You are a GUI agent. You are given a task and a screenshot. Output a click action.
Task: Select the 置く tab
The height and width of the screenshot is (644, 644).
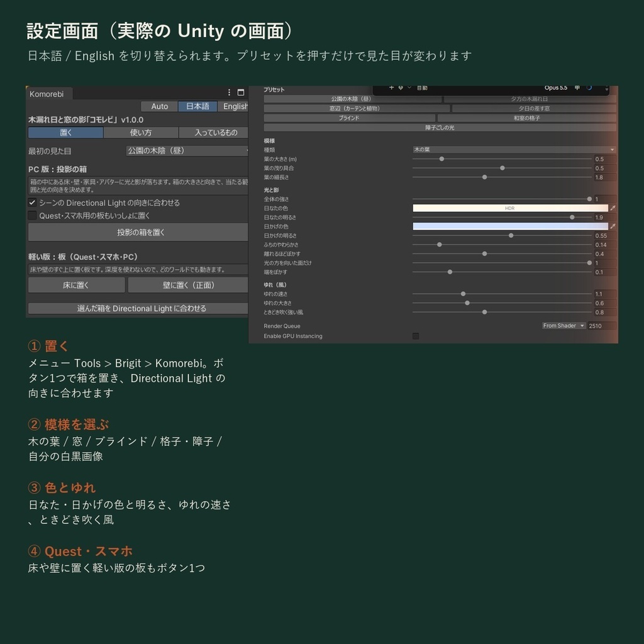click(65, 133)
